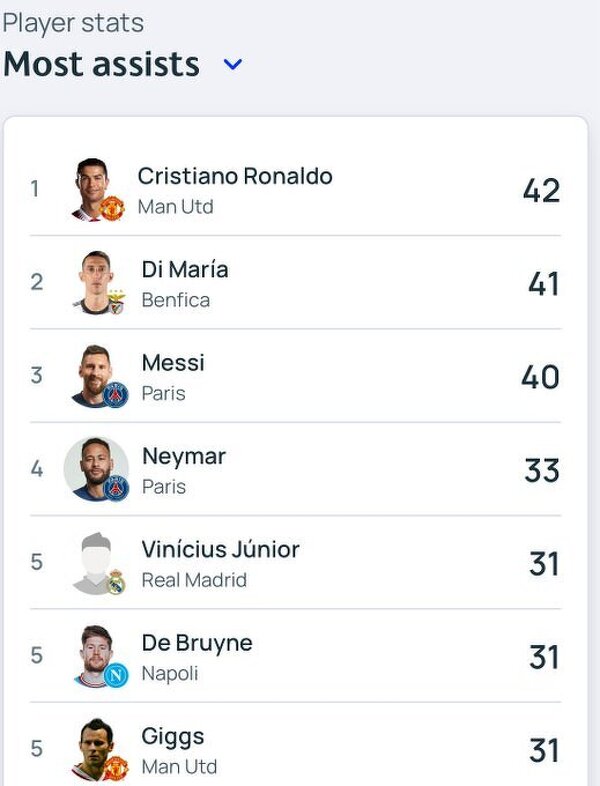
Task: Click the Man Utd badge in the Giggs row
Action: point(116,768)
